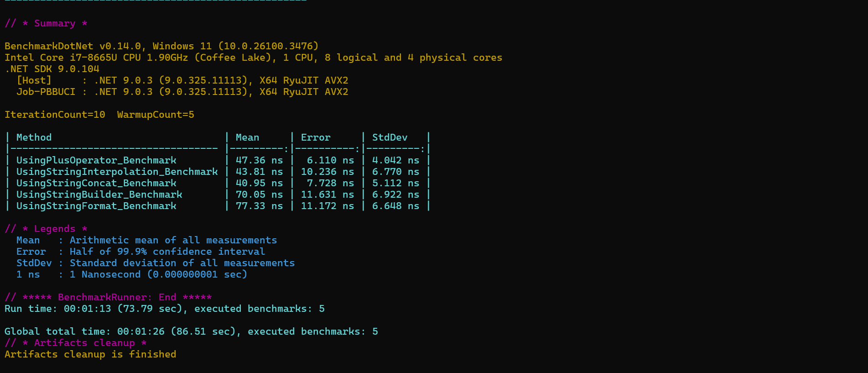Click the StdDev value '6.922 ns'
The width and height of the screenshot is (868, 373).
coord(395,194)
